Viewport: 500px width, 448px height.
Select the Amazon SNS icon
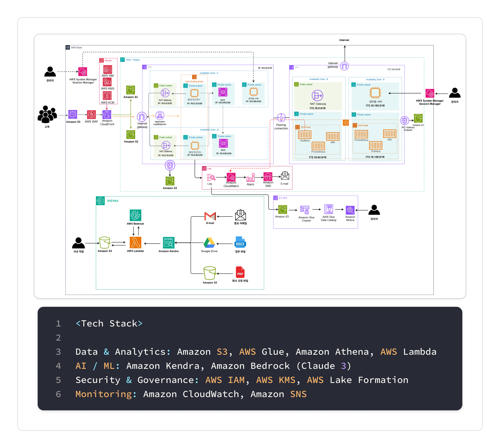pyautogui.click(x=268, y=177)
